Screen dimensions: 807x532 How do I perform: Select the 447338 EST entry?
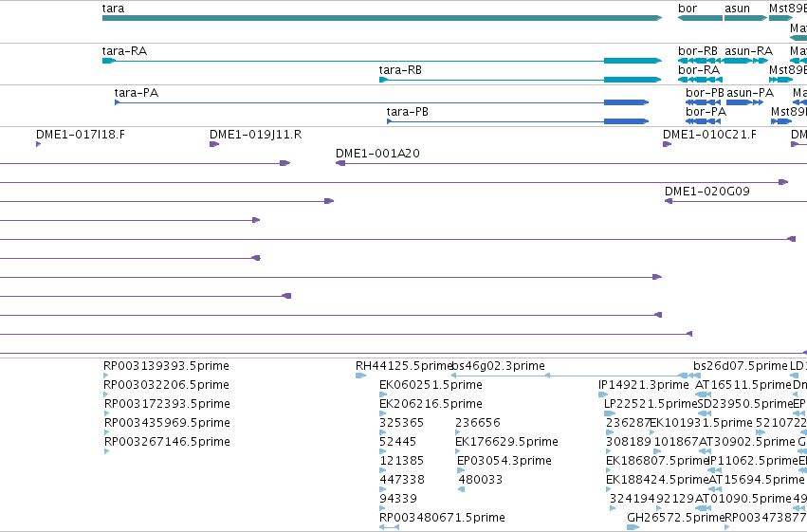pos(382,489)
